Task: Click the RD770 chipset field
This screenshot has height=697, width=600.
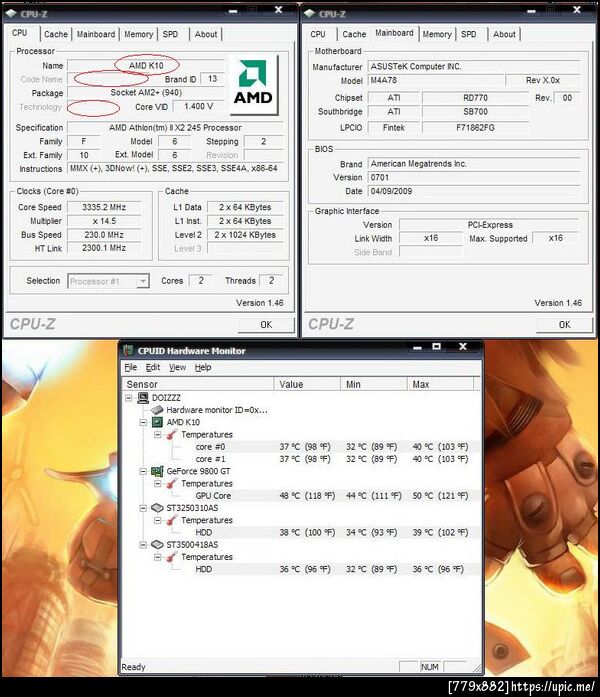Action: coord(475,98)
